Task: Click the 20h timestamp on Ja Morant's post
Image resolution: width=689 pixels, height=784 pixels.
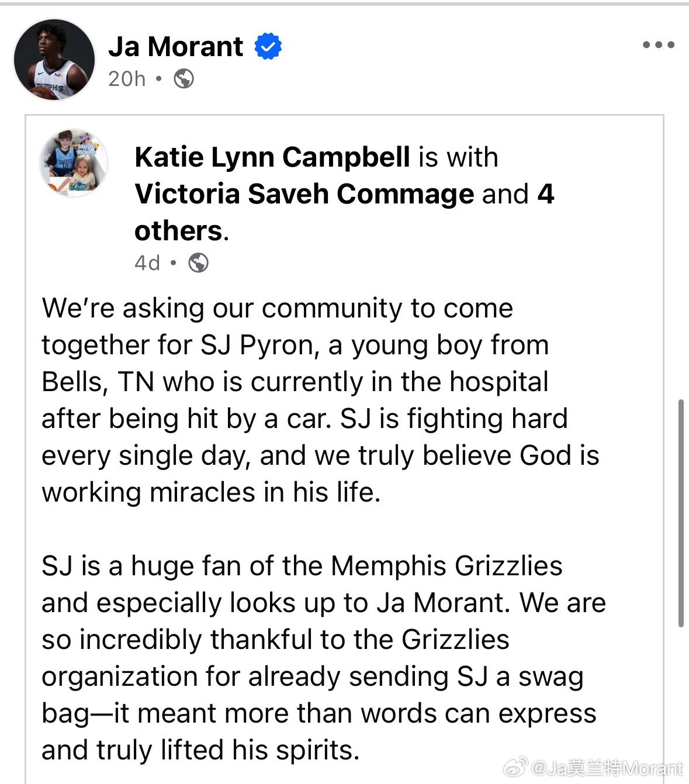Action: click(x=126, y=79)
